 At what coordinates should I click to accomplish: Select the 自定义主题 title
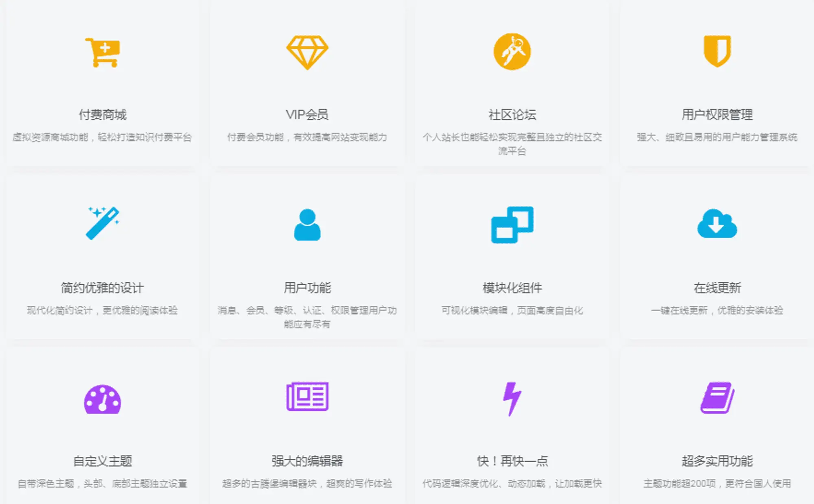(103, 461)
